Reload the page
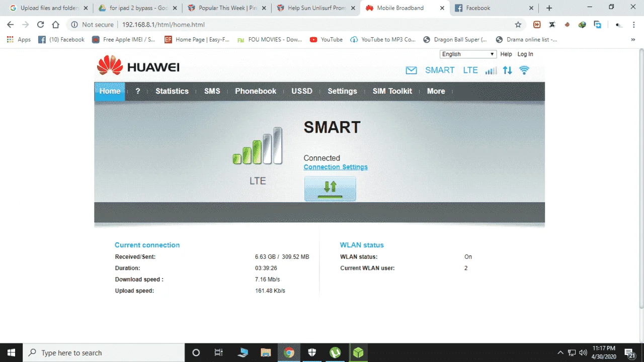 click(x=41, y=25)
